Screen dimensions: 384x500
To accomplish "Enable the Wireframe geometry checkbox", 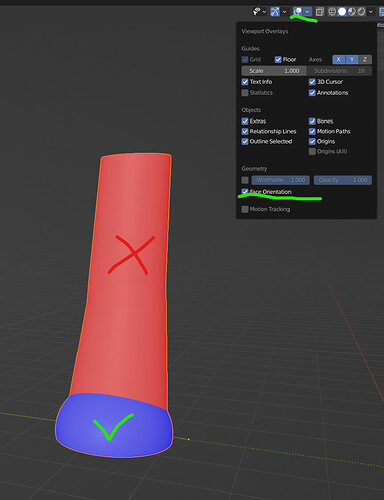I will coord(245,180).
